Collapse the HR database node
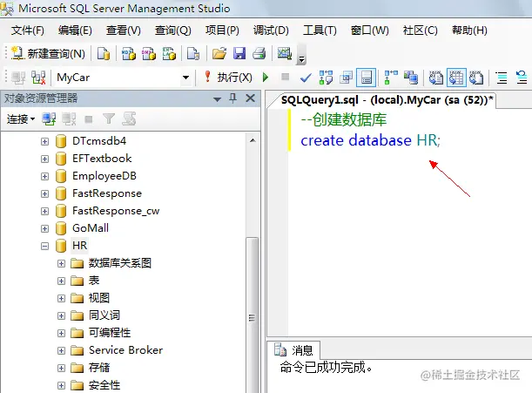This screenshot has width=532, height=393. tap(44, 246)
